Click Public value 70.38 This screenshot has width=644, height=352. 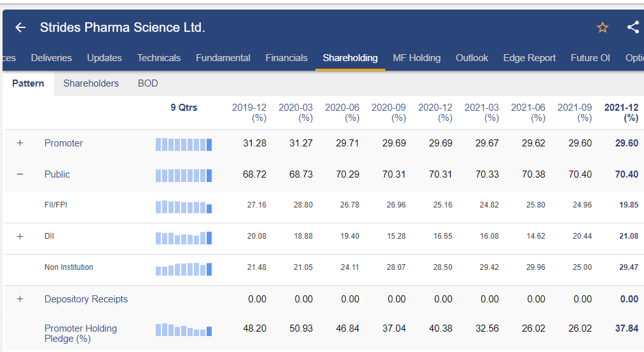point(533,174)
